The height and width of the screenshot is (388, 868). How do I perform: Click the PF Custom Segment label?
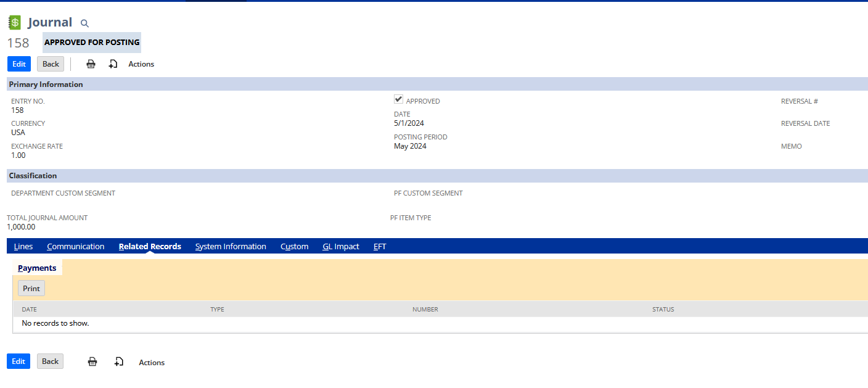pyautogui.click(x=428, y=193)
